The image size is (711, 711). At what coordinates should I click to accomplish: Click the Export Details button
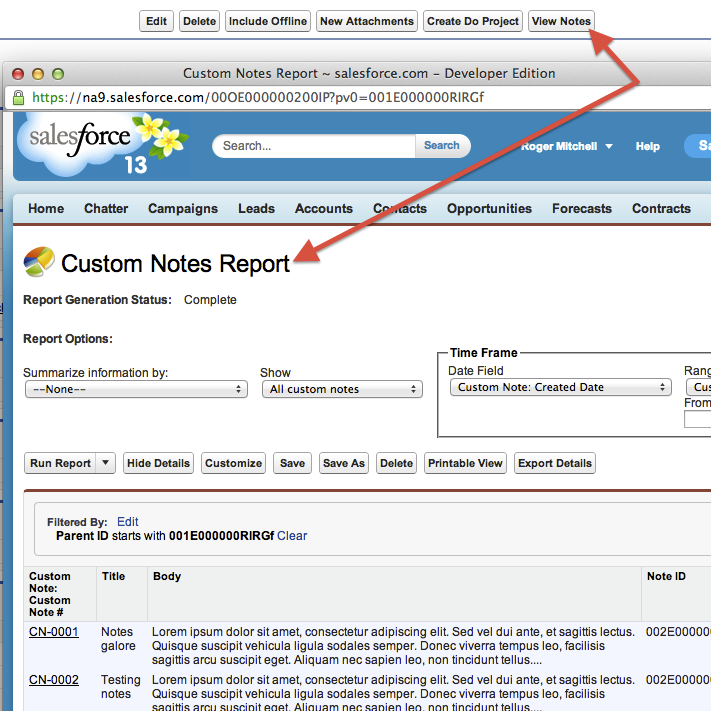pos(555,463)
